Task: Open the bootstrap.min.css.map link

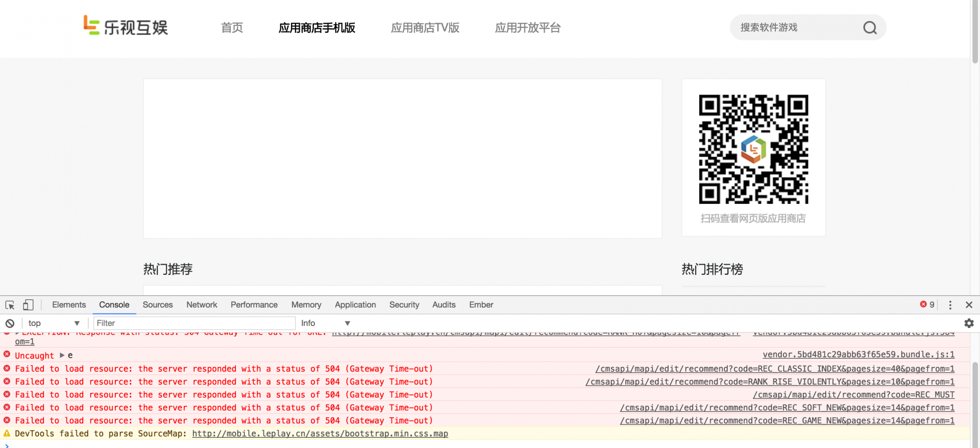Action: tap(320, 434)
